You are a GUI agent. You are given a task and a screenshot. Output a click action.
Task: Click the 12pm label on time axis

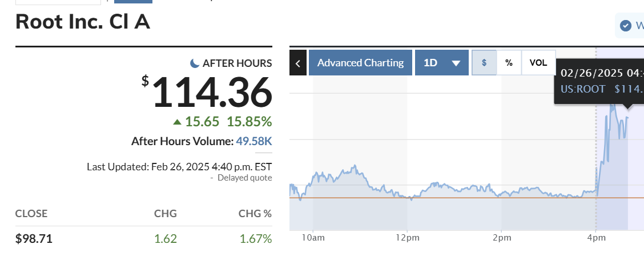click(x=407, y=238)
